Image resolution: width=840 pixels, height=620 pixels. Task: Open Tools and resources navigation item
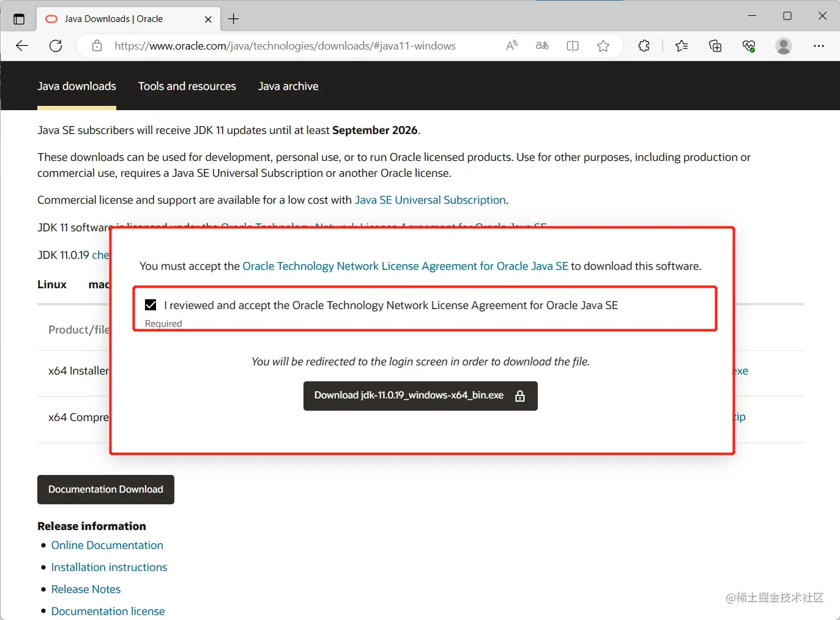point(187,86)
